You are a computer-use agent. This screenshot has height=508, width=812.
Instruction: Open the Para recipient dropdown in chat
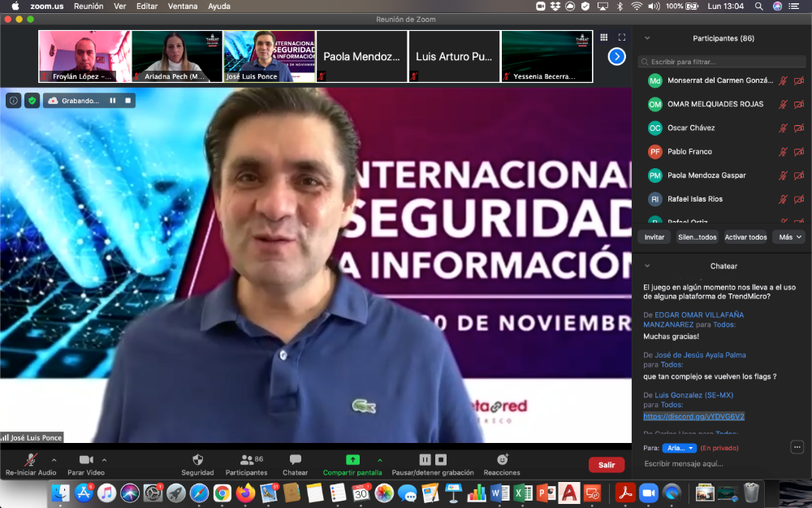(x=679, y=448)
